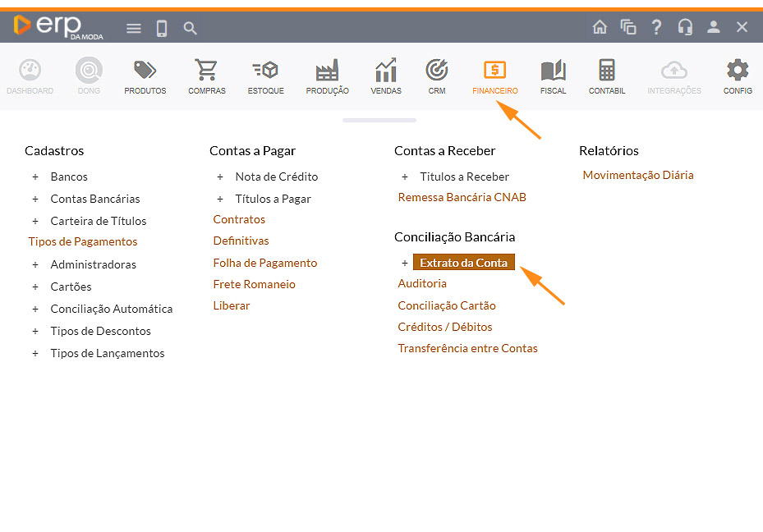
Task: Open the Produtos module icon
Action: 145,76
